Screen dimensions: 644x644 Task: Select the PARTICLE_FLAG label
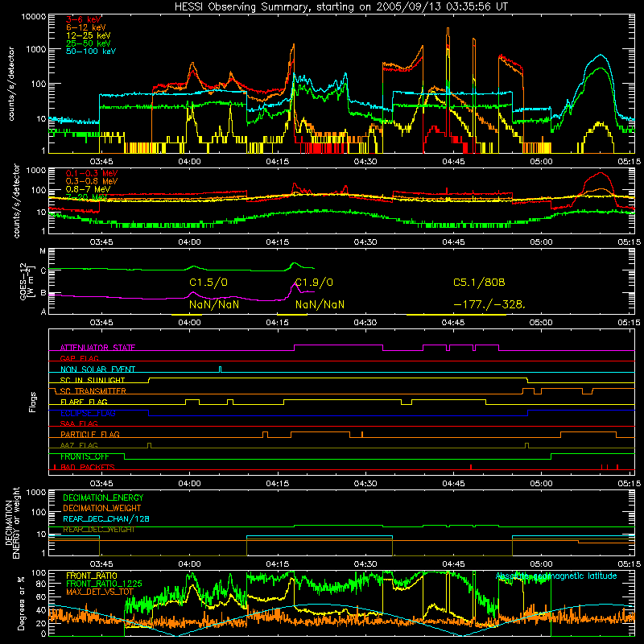[90, 435]
